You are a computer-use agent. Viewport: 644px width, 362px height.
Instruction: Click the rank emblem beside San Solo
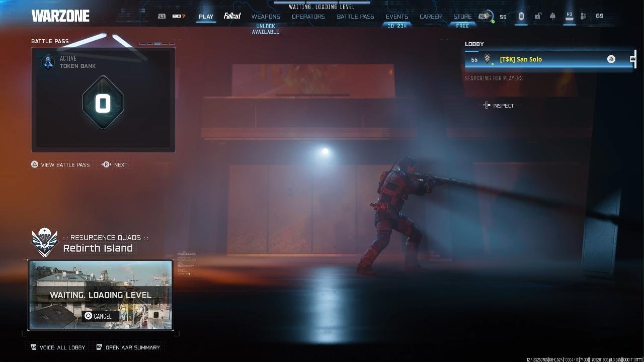tap(487, 59)
